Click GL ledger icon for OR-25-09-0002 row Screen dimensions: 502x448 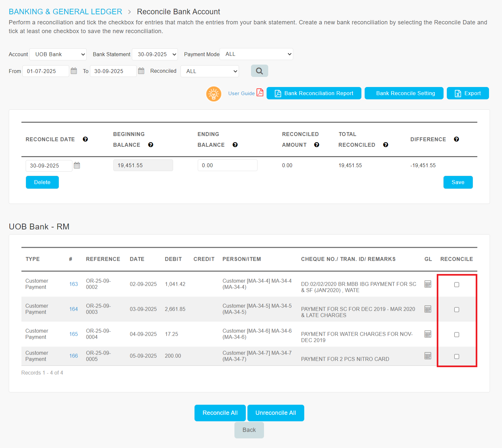[428, 284]
